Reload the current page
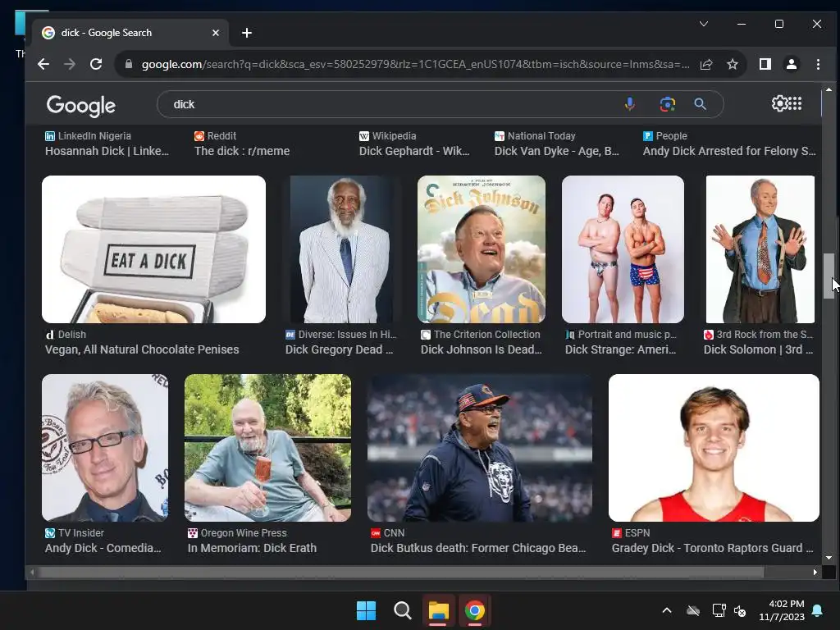 click(x=96, y=64)
